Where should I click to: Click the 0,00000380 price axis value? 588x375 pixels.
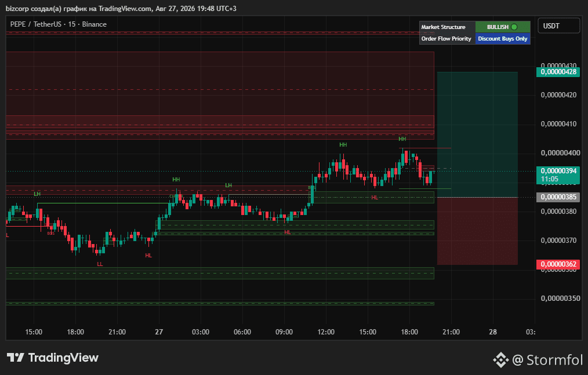558,212
